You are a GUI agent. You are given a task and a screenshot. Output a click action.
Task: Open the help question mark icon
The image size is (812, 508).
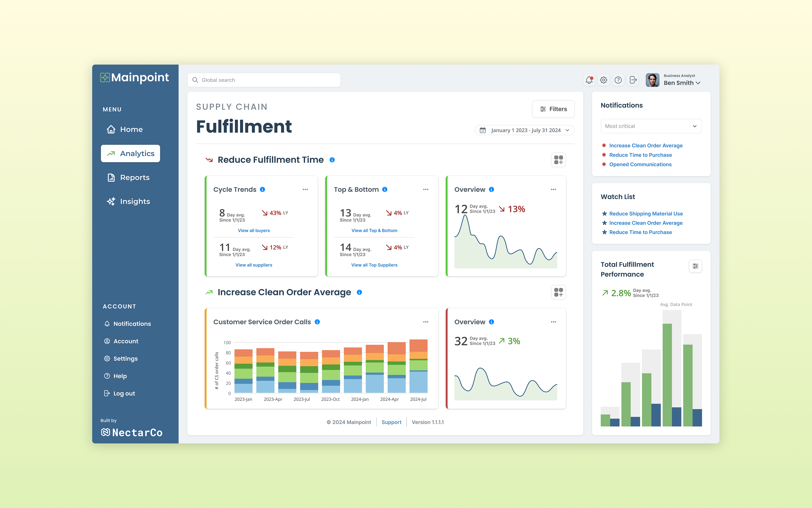[x=618, y=80]
